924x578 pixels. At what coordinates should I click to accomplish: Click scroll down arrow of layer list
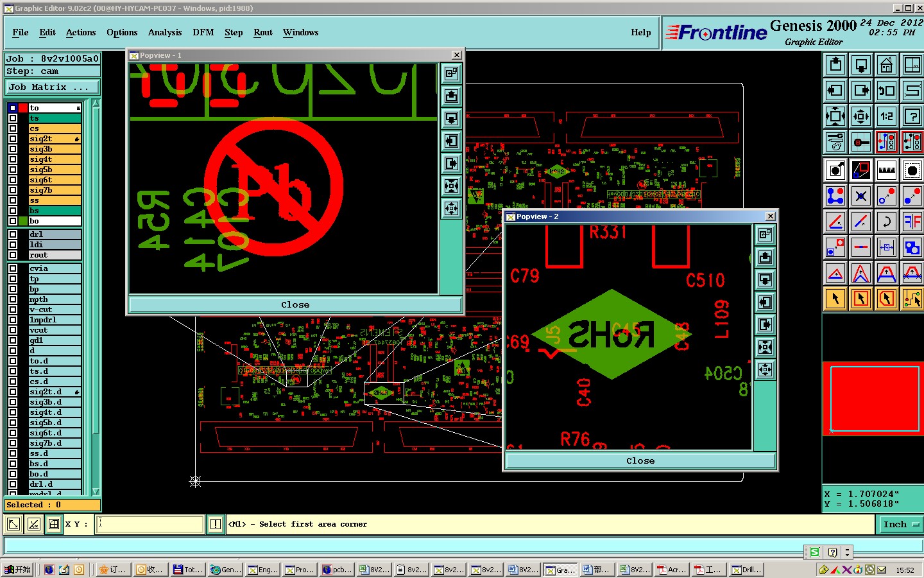click(x=96, y=491)
